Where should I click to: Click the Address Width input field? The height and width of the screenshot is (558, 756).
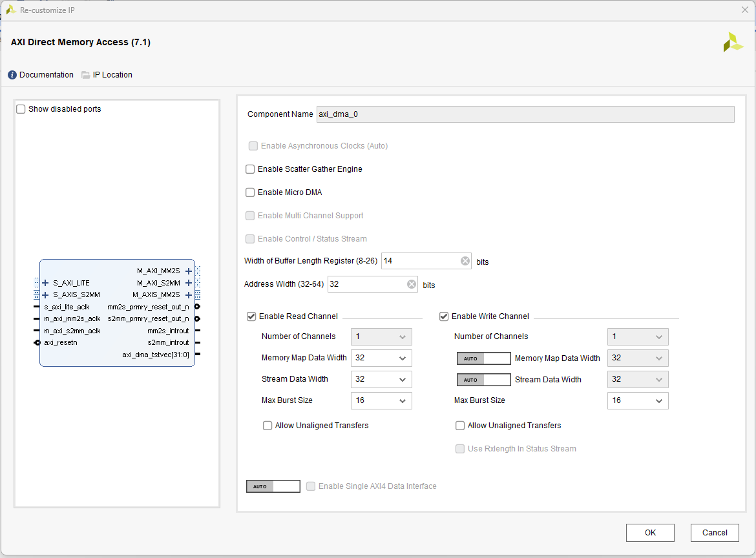click(372, 284)
